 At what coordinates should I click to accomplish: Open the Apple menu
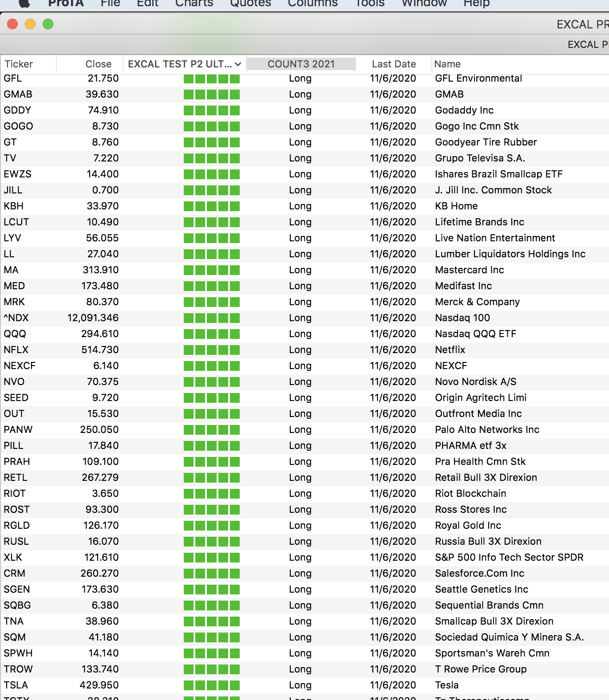(x=24, y=4)
